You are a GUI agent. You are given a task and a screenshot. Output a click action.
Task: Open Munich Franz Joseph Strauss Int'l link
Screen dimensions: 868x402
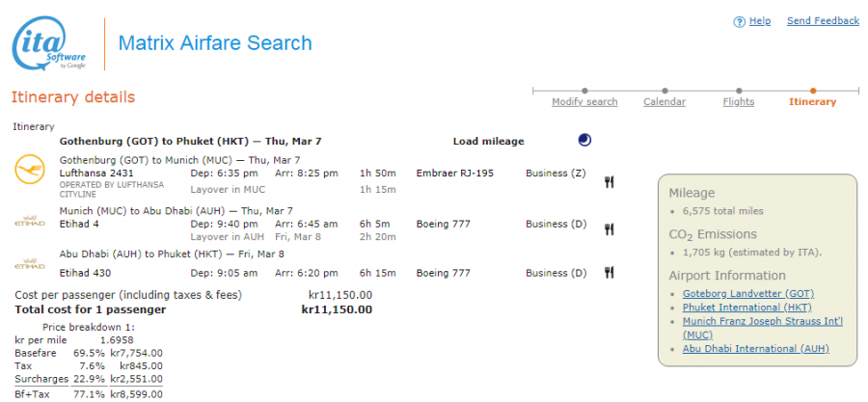pyautogui.click(x=762, y=321)
